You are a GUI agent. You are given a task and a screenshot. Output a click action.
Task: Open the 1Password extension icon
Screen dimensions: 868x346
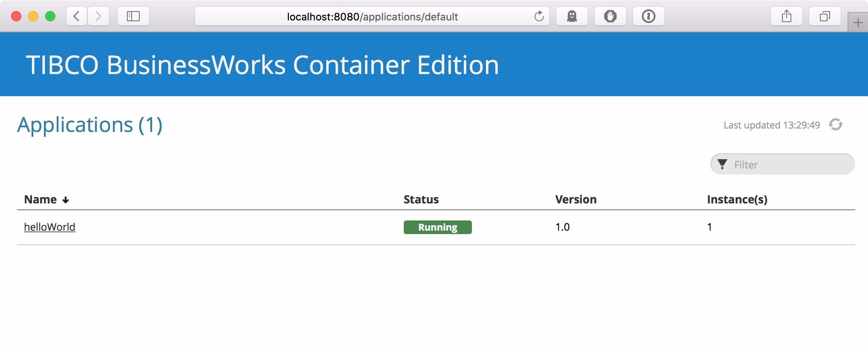coord(649,17)
